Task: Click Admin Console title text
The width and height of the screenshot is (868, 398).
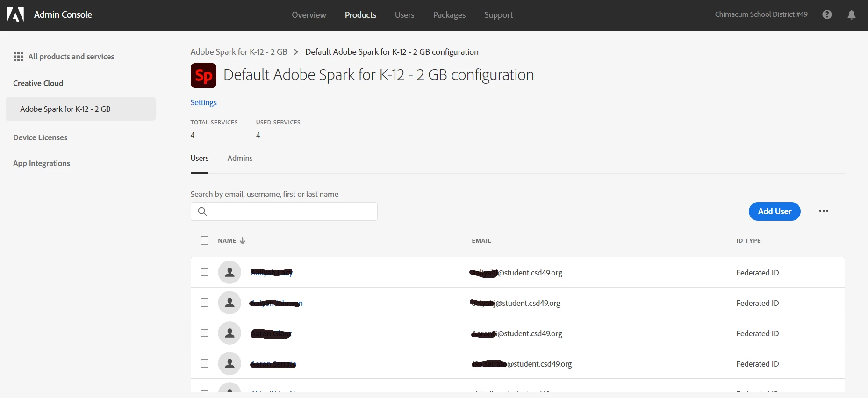Action: (x=63, y=14)
